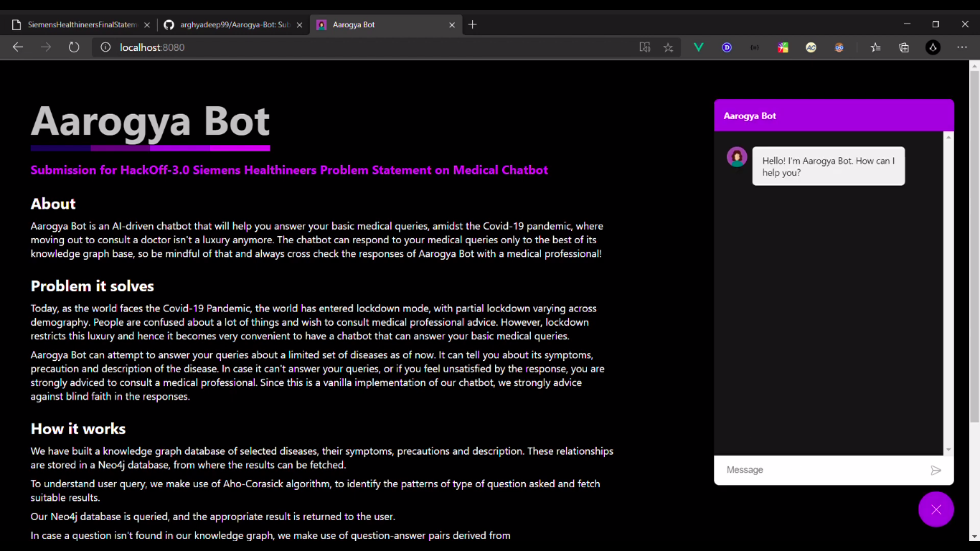This screenshot has width=980, height=551.
Task: Open the blue D extension icon
Action: coord(727,47)
